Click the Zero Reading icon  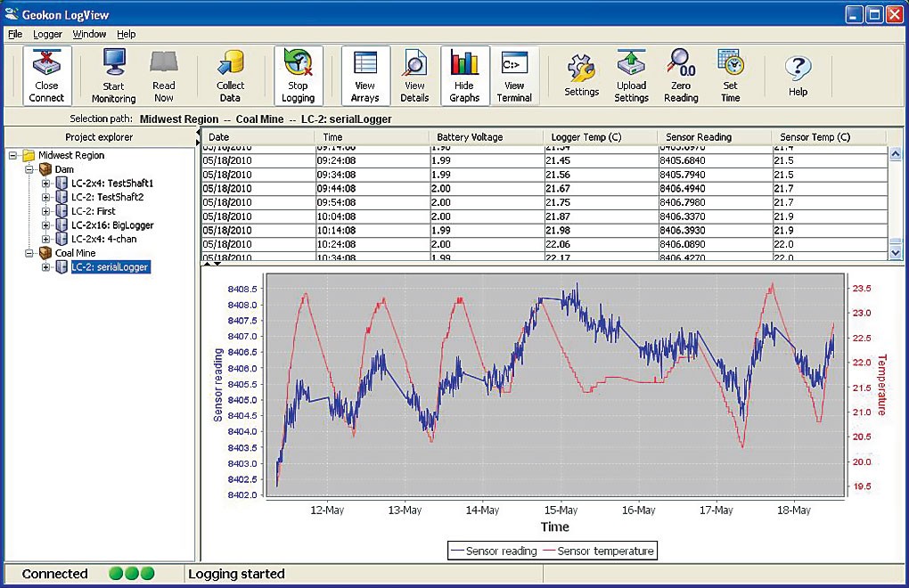(x=681, y=76)
